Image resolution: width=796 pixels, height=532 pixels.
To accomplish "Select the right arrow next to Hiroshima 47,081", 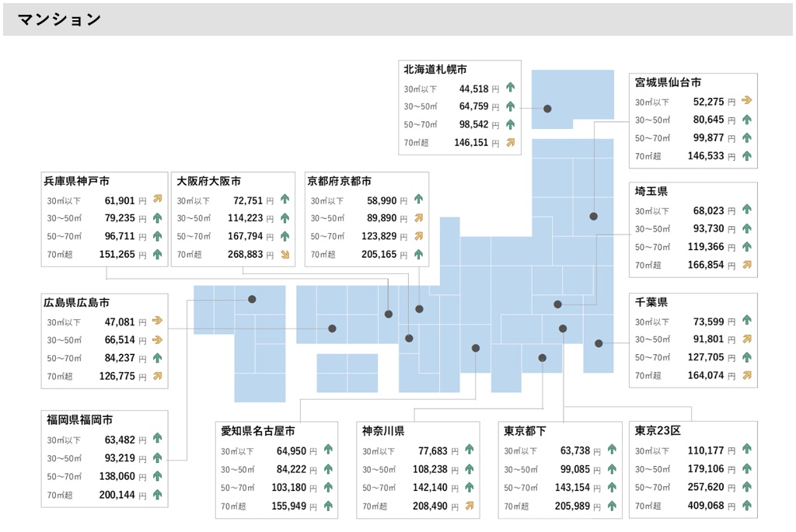I will pos(156,322).
